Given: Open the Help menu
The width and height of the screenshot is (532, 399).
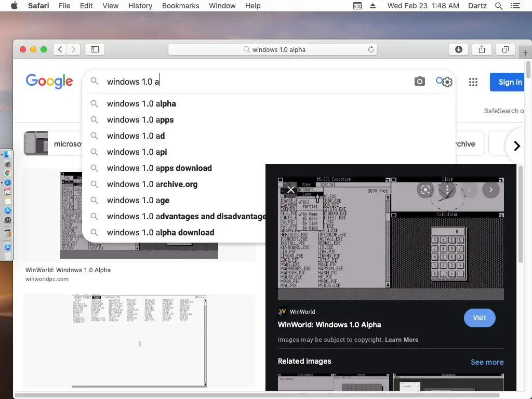Looking at the screenshot, I should click(x=253, y=6).
